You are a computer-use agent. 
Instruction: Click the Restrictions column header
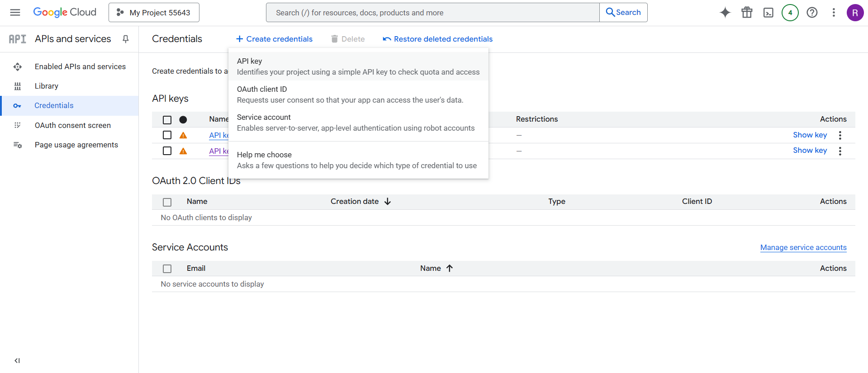(537, 119)
